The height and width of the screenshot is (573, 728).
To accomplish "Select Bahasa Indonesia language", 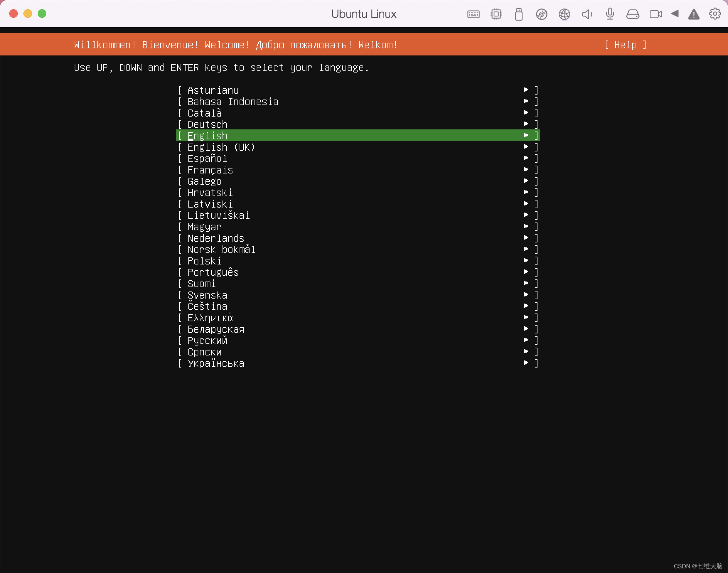I will pyautogui.click(x=358, y=101).
